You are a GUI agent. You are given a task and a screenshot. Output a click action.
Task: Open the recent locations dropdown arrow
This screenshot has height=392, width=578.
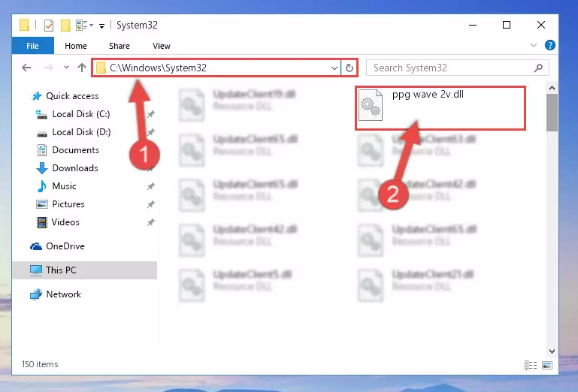click(x=66, y=68)
